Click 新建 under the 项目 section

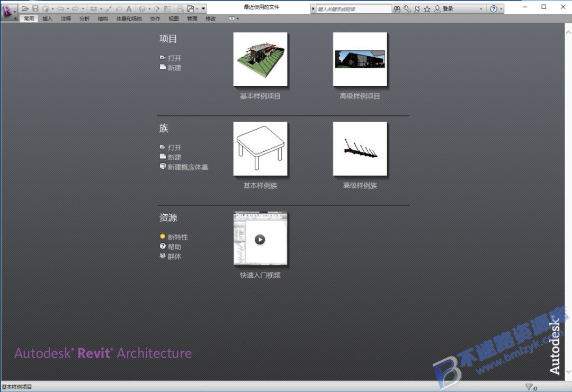[174, 68]
